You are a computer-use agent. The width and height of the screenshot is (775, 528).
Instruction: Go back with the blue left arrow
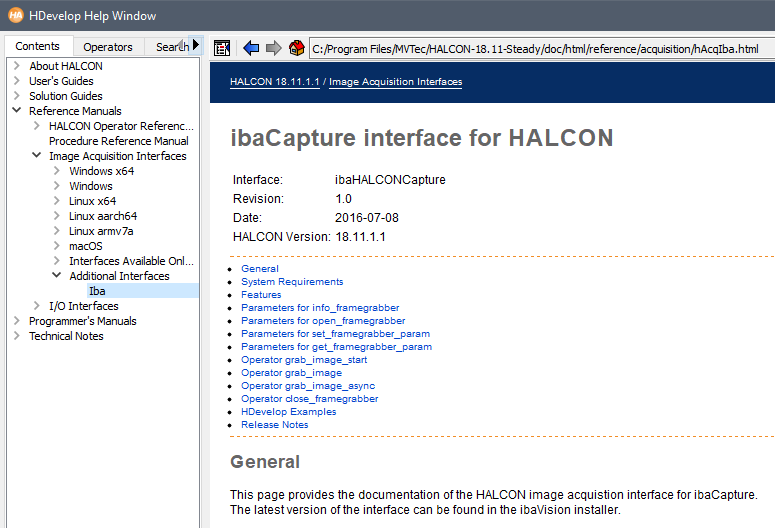tap(251, 48)
